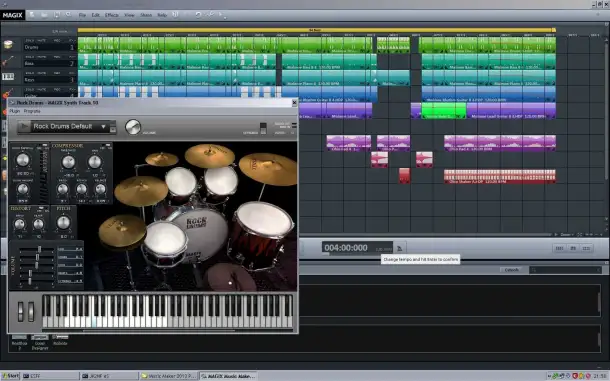Click the undo arrow in the top toolbar
The width and height of the screenshot is (610, 381).
pyautogui.click(x=198, y=15)
